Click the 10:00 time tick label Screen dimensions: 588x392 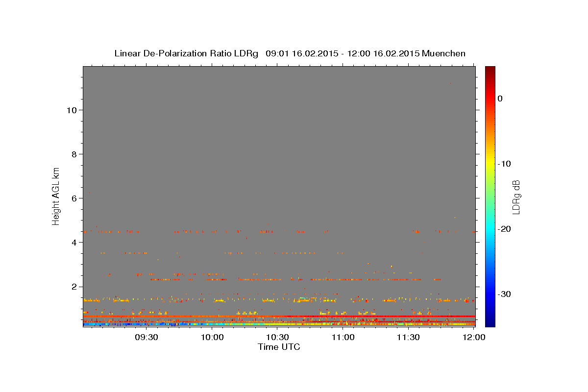213,338
